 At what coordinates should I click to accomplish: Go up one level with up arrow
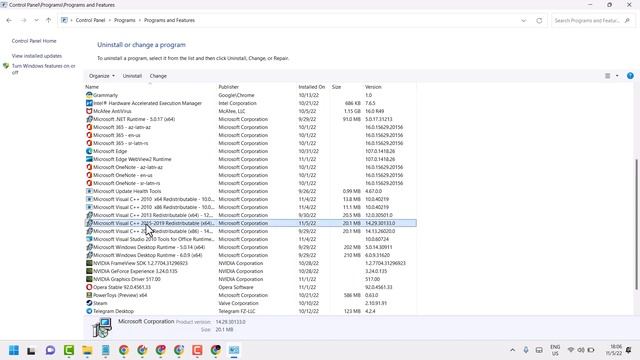pos(49,20)
